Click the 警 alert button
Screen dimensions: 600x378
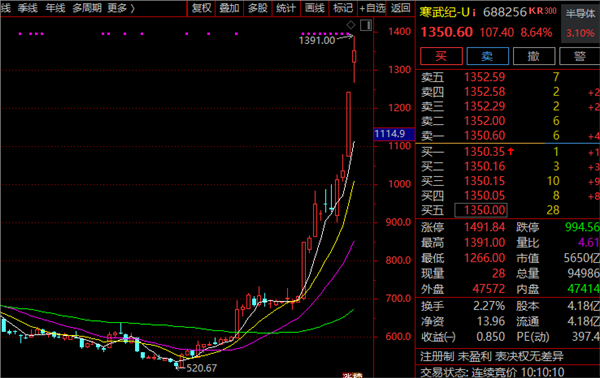pos(579,56)
